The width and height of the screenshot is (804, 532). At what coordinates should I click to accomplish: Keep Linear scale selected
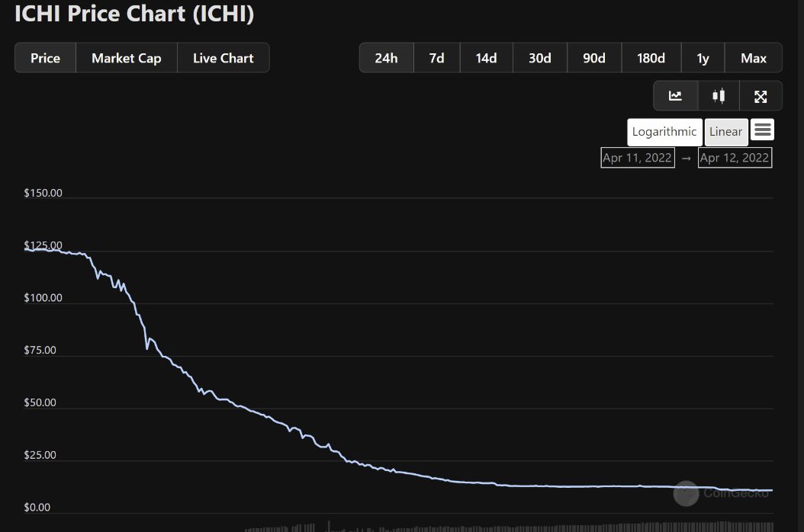tap(725, 131)
